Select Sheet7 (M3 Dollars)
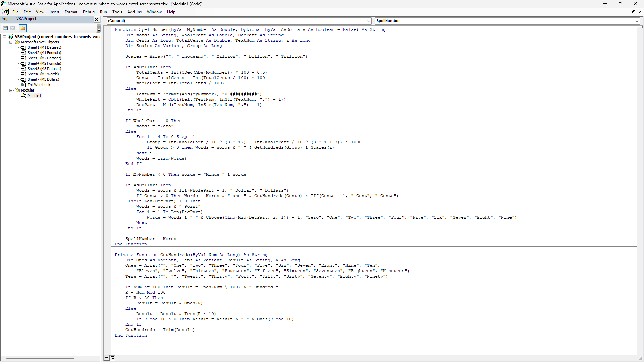This screenshot has height=362, width=644. (43, 79)
